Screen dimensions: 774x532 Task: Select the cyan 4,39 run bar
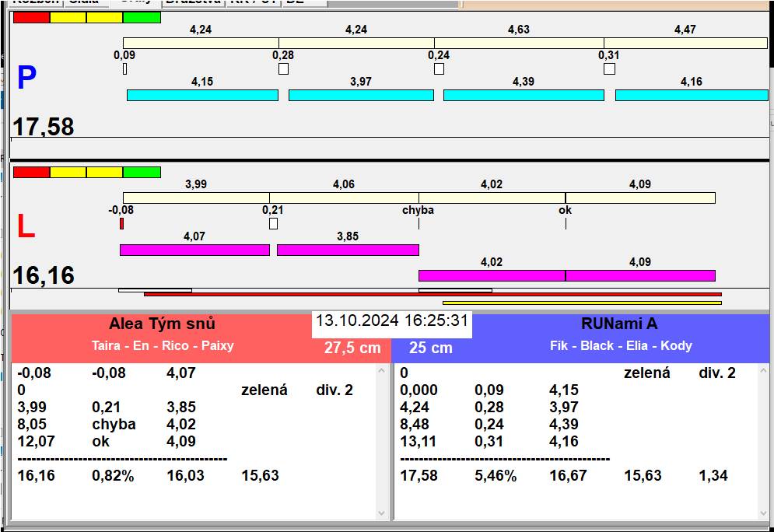tap(524, 95)
